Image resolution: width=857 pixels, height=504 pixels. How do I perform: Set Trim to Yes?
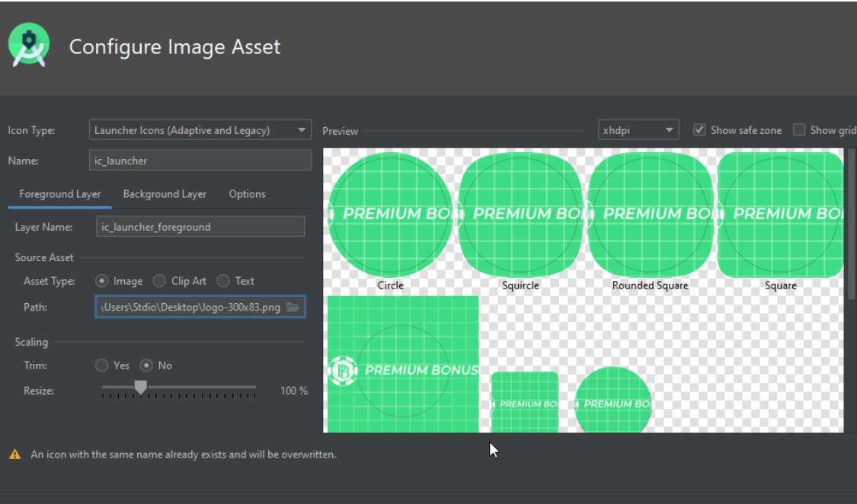tap(101, 365)
